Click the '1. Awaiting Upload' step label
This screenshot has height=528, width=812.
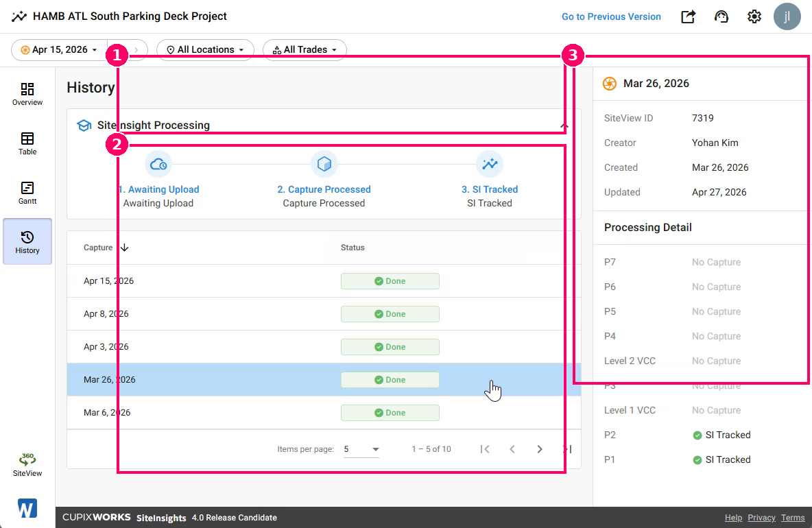click(158, 189)
